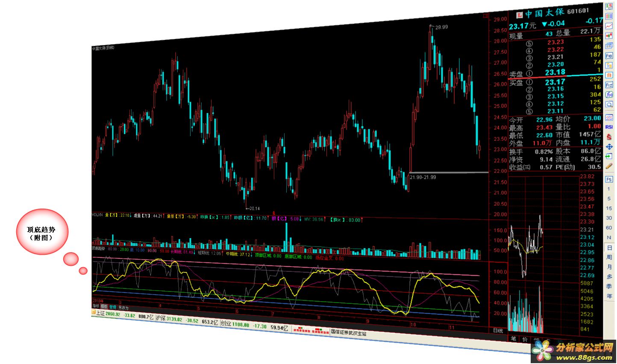
Task: Click the 28.99 high price marker
Action: pos(442,27)
